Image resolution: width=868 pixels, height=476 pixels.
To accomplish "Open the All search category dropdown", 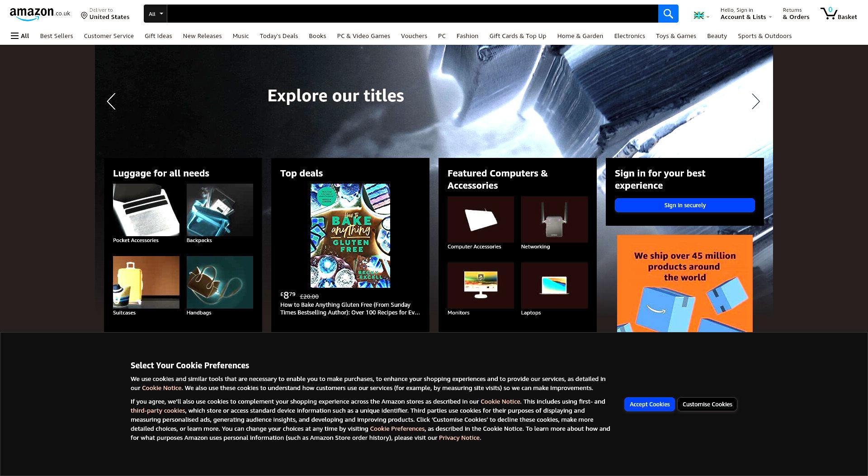I will (155, 14).
